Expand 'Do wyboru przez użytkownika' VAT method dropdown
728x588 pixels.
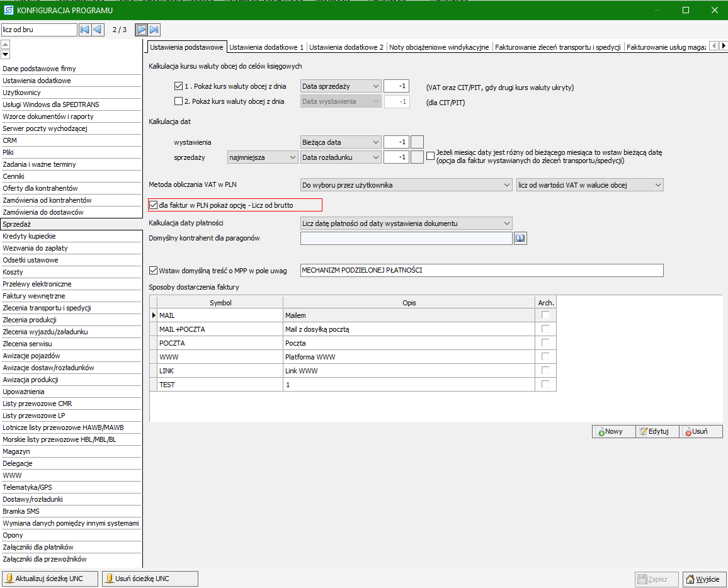coord(406,185)
